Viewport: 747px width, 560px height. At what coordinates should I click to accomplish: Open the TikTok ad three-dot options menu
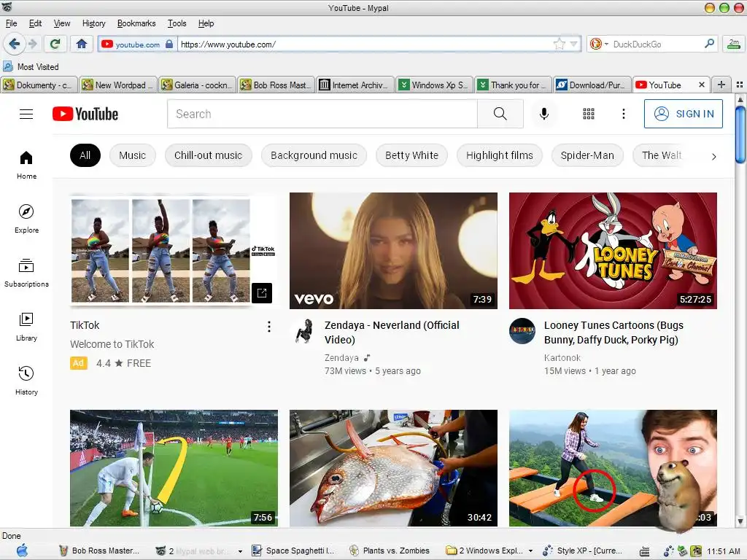tap(269, 327)
